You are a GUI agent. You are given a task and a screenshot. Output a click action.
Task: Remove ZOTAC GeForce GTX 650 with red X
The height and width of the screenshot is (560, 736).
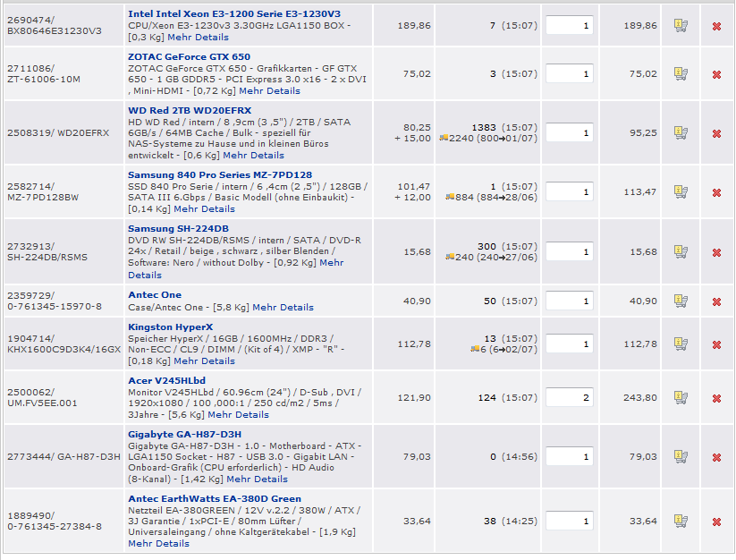pos(716,74)
